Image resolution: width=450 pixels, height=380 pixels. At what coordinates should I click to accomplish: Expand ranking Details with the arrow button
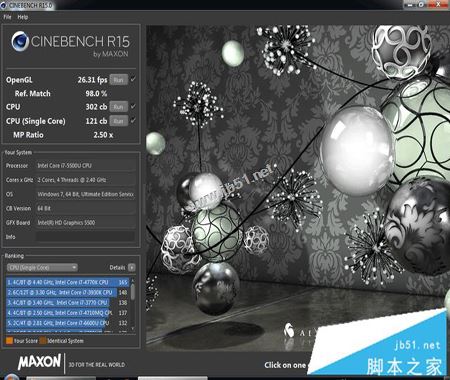pos(132,267)
